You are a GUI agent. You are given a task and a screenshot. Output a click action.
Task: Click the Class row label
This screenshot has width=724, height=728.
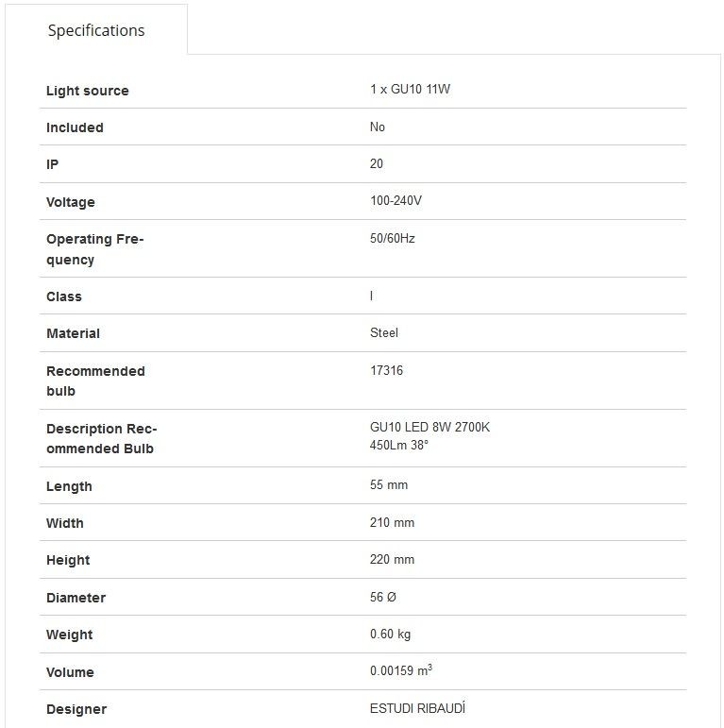point(64,296)
